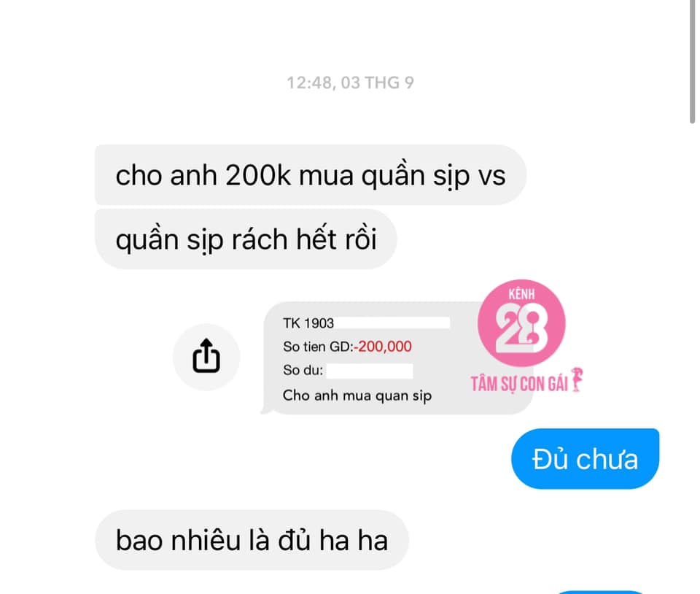This screenshot has height=594, width=700.
Task: Tap the blue 'Đủ chưa' sent message
Action: click(x=585, y=459)
